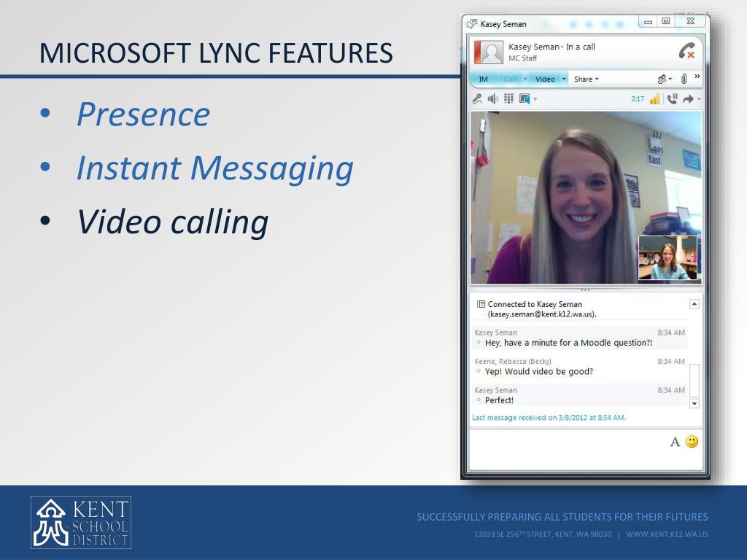Click the audio device selector icon
This screenshot has height=560, width=747.
pos(525,98)
